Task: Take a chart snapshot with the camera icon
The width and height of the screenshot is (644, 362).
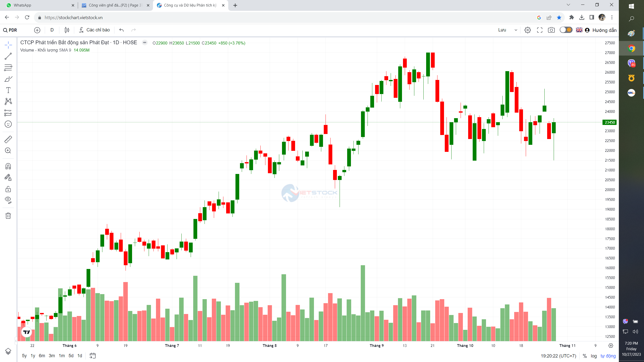Action: (551, 30)
